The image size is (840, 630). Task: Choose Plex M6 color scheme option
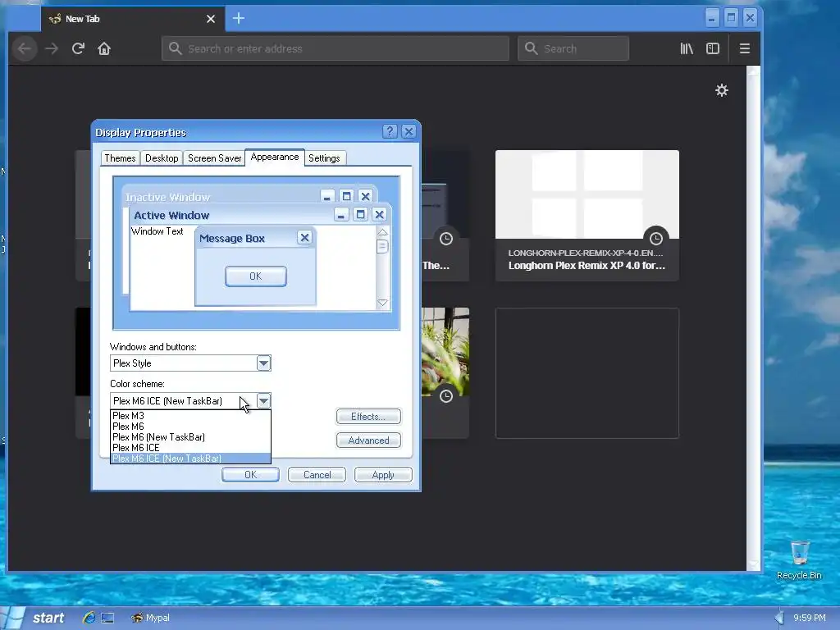click(x=190, y=427)
